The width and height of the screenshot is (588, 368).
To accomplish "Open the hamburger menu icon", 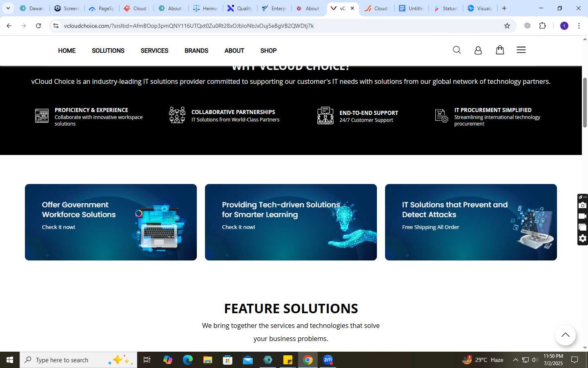I will pos(521,50).
